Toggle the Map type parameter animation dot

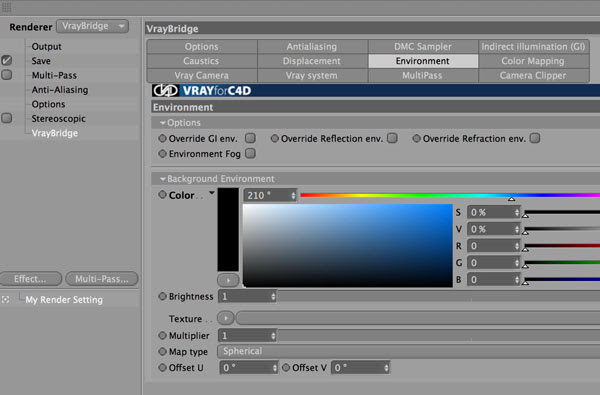(x=162, y=351)
